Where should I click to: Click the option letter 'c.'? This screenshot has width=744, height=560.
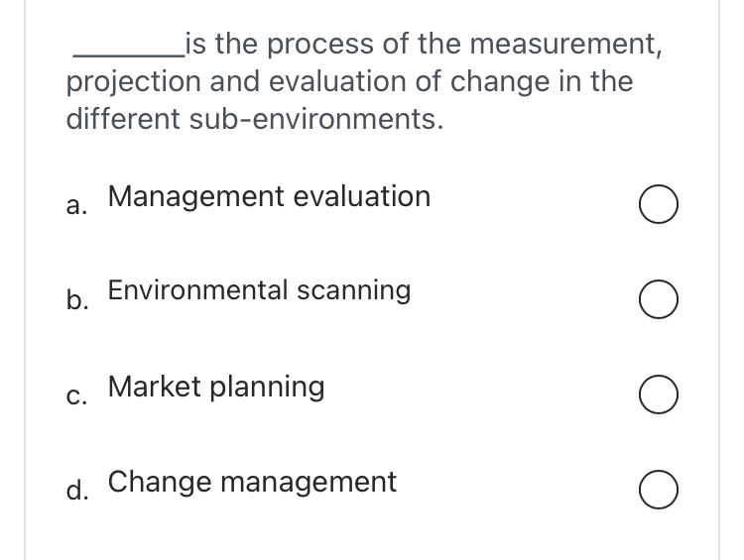click(x=76, y=395)
